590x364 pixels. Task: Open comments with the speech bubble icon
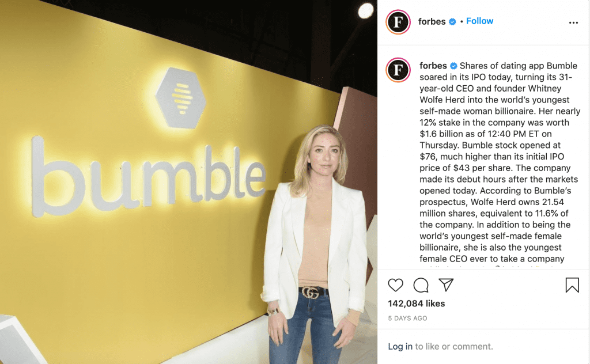coord(421,285)
